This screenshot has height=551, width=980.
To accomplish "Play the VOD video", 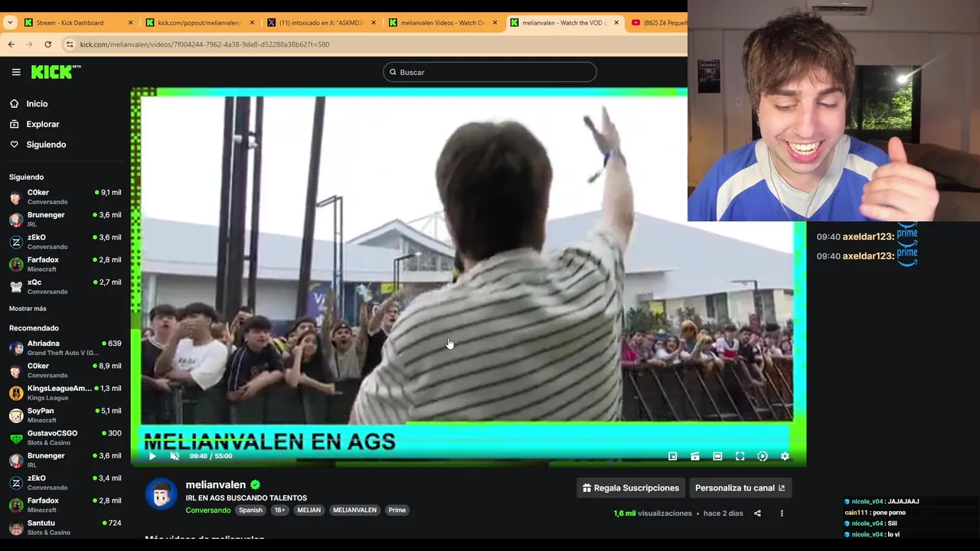I will pos(152,456).
